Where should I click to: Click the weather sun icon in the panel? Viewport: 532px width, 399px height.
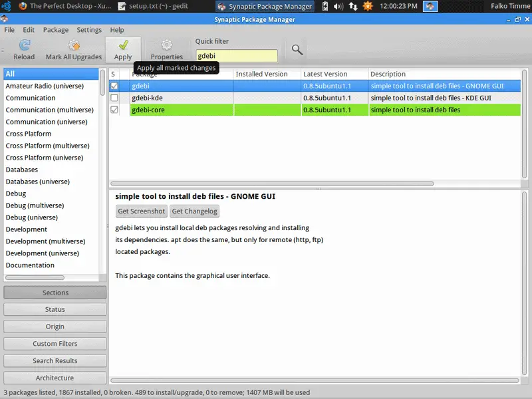368,6
